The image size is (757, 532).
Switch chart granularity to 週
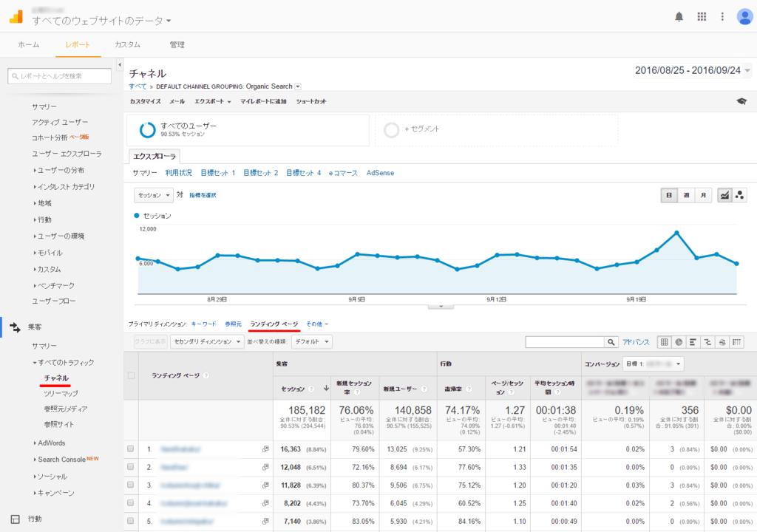686,196
